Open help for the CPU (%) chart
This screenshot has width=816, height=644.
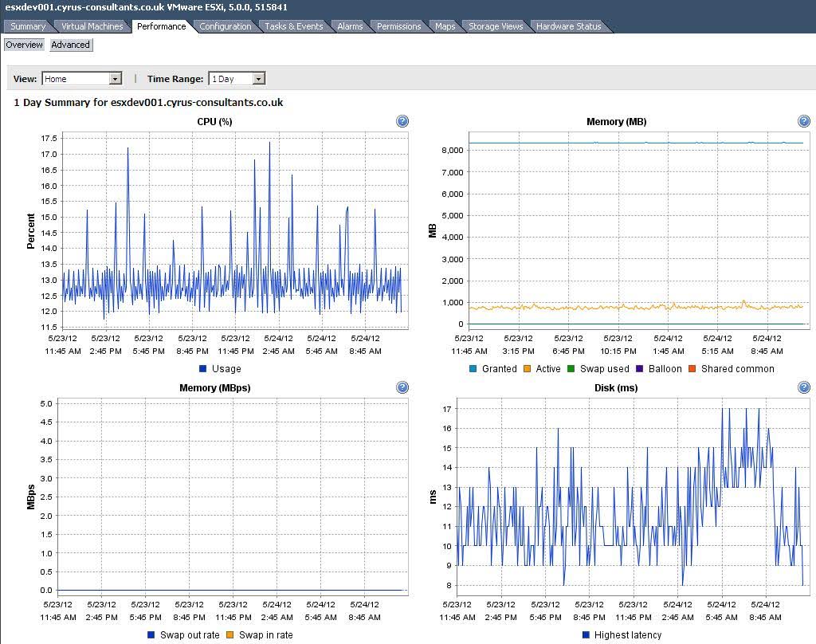(x=402, y=121)
